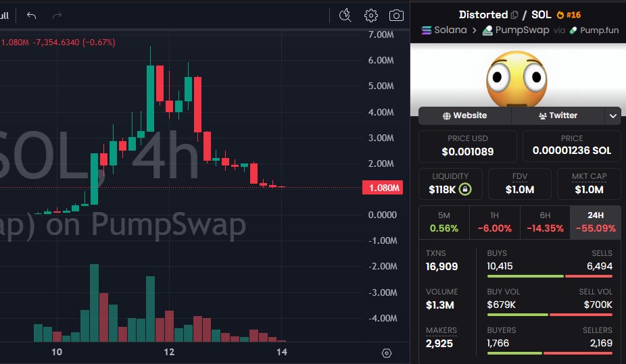Click the BUY VOL value $679K
The height and width of the screenshot is (364, 626).
[x=502, y=305]
